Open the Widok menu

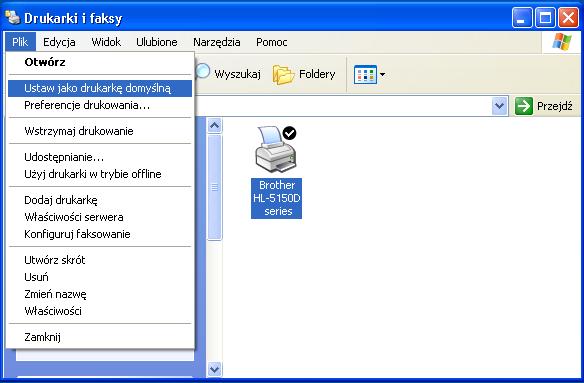point(106,42)
